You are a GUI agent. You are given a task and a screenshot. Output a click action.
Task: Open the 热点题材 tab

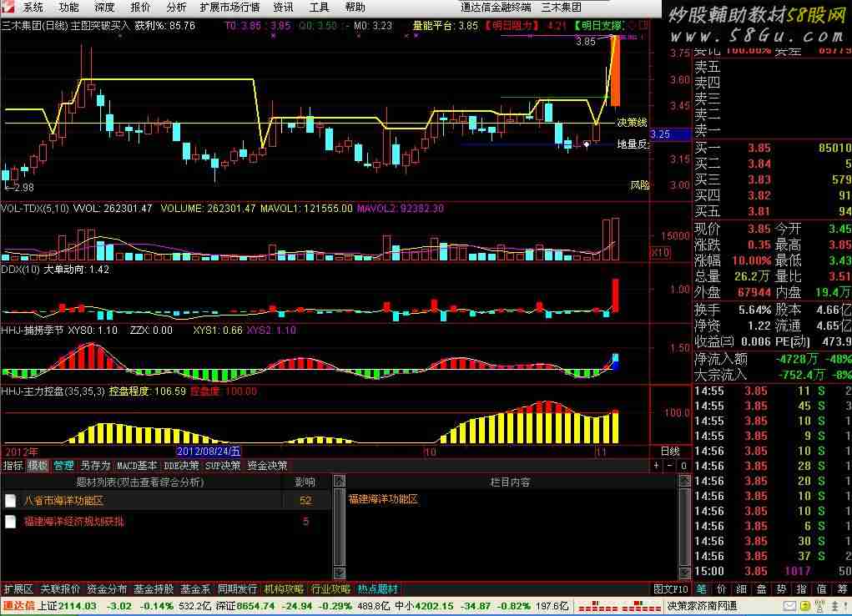(x=377, y=589)
